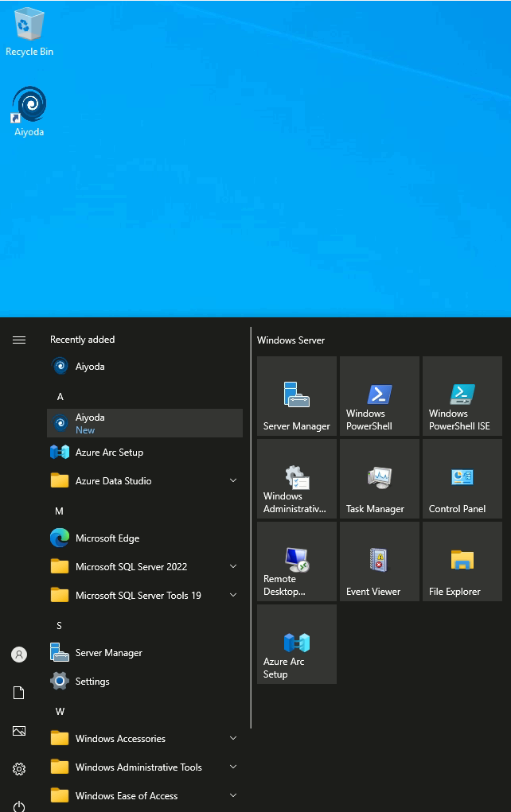511x812 pixels.
Task: Expand the Azure Data Studio chevron
Action: pyautogui.click(x=233, y=480)
